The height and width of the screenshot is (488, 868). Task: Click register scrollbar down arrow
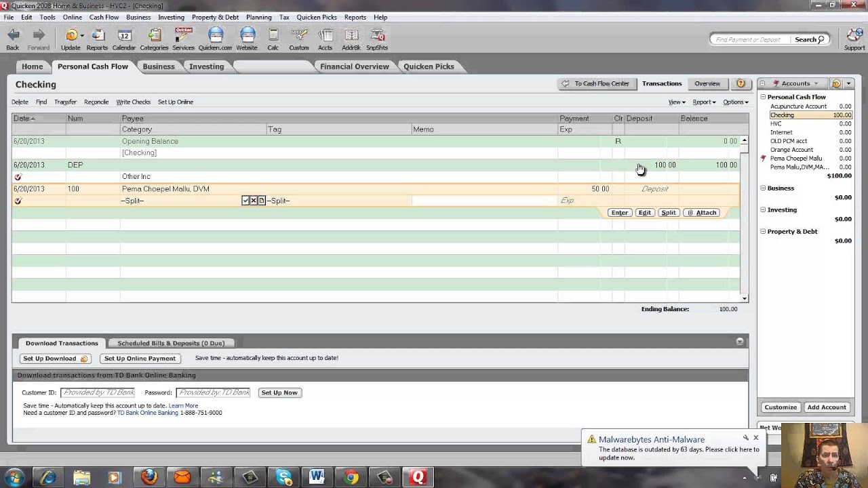click(744, 298)
